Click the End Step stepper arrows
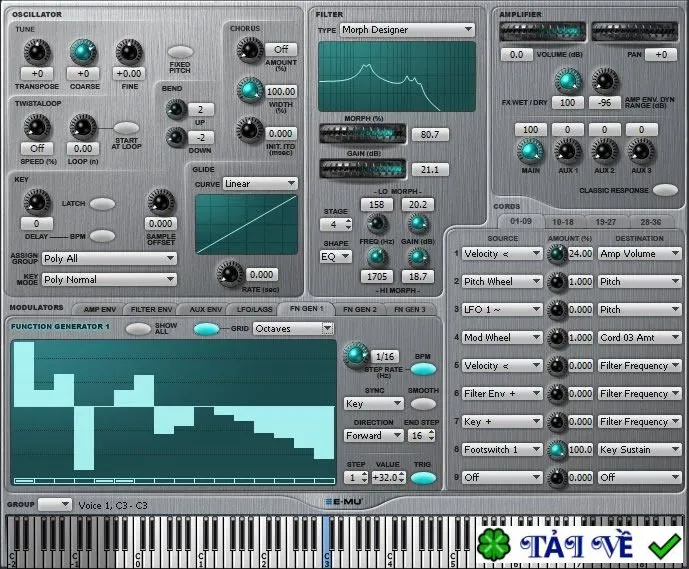The width and height of the screenshot is (689, 569). (432, 435)
